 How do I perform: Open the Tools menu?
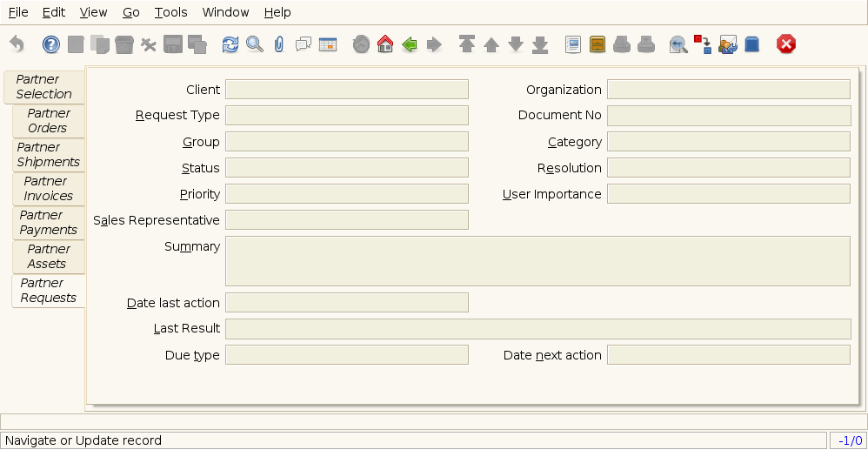pyautogui.click(x=170, y=12)
